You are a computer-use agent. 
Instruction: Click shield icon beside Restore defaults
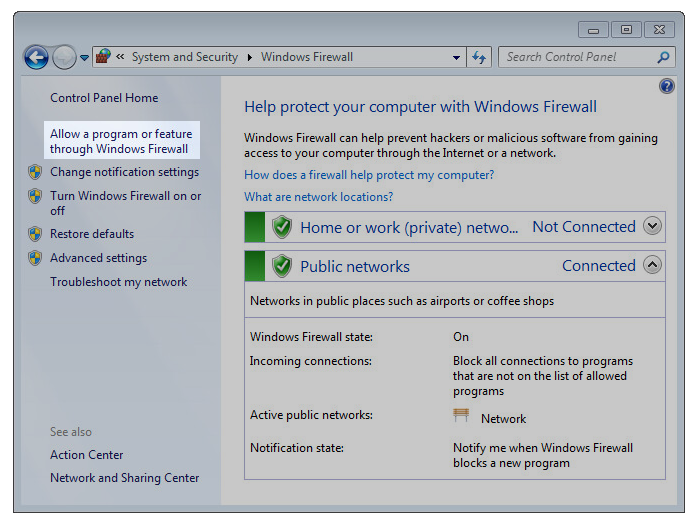coord(35,234)
